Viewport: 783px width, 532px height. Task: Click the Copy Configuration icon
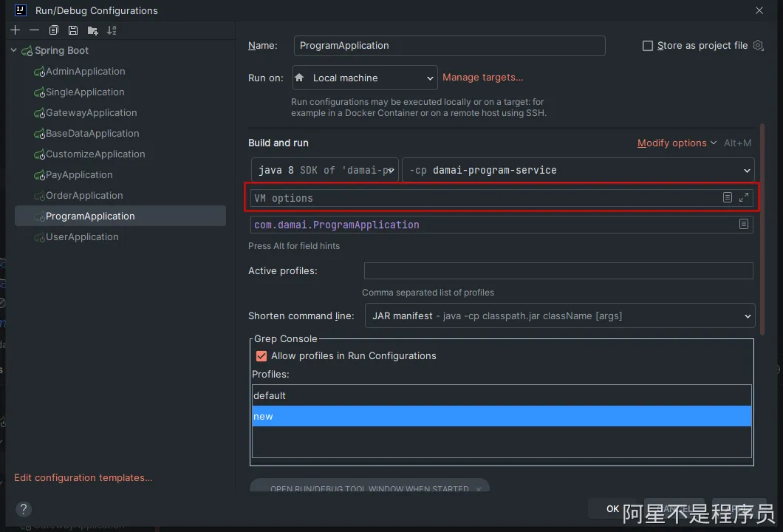pos(54,30)
